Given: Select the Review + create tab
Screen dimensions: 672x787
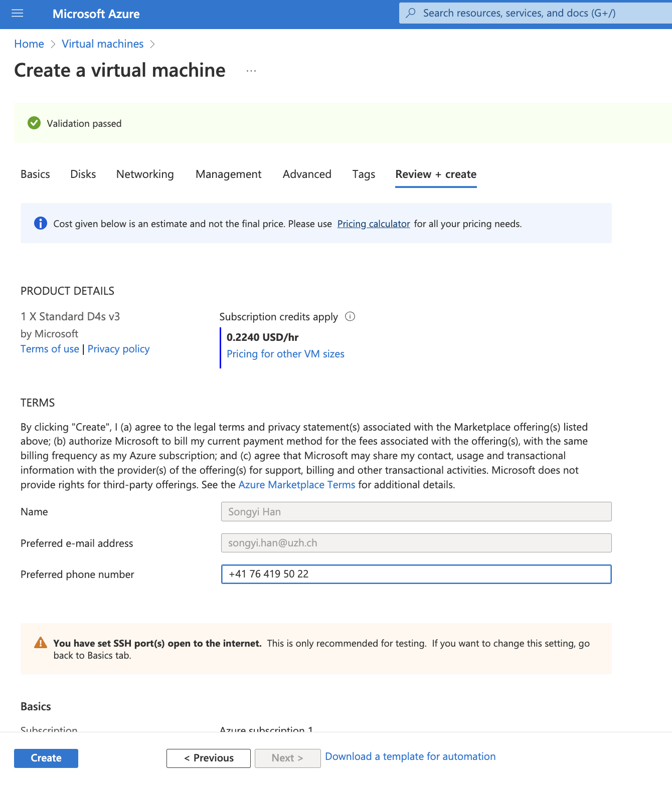Looking at the screenshot, I should click(436, 174).
